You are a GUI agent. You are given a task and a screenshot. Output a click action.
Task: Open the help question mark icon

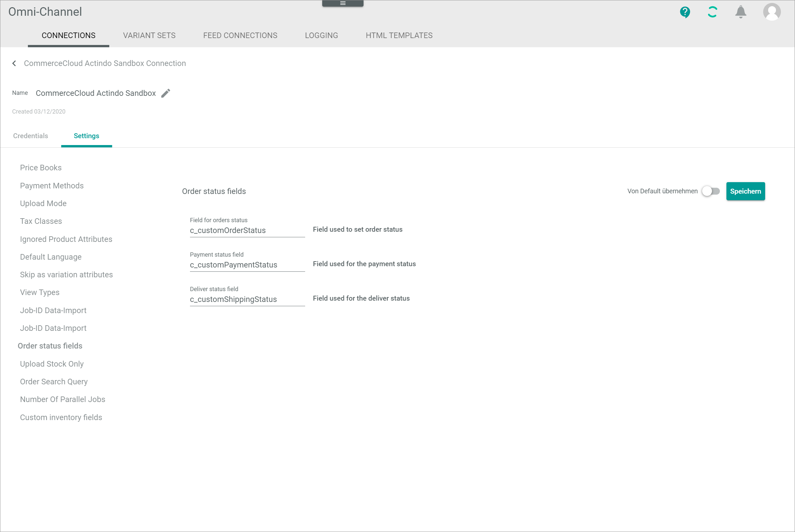pos(685,12)
